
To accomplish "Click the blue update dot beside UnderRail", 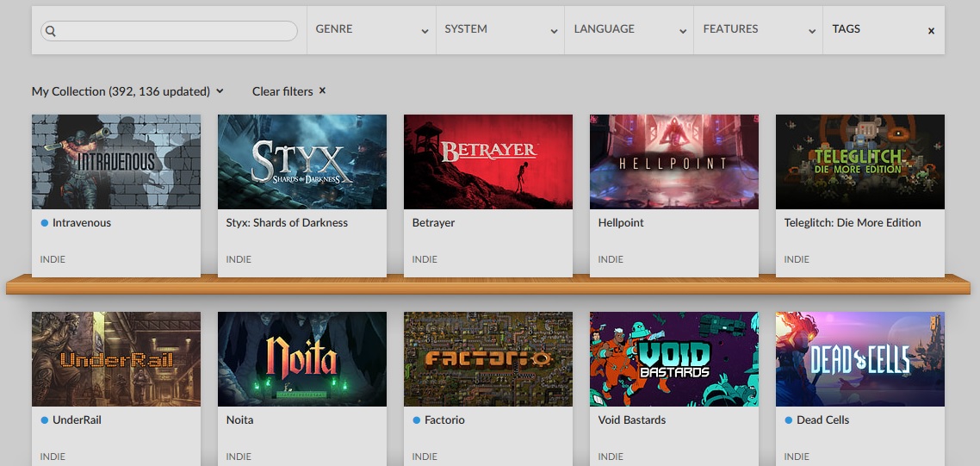I will (x=45, y=420).
